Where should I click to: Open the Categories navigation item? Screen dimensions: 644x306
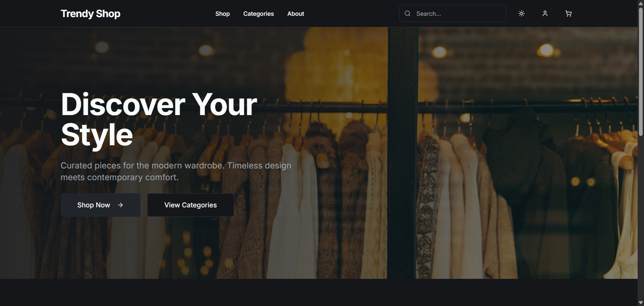(x=258, y=14)
